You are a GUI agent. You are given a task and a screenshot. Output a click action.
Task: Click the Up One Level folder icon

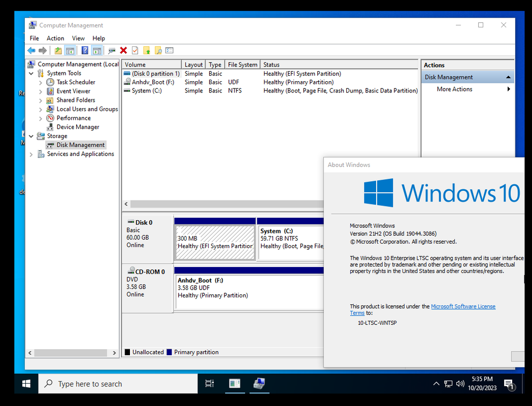(x=58, y=51)
